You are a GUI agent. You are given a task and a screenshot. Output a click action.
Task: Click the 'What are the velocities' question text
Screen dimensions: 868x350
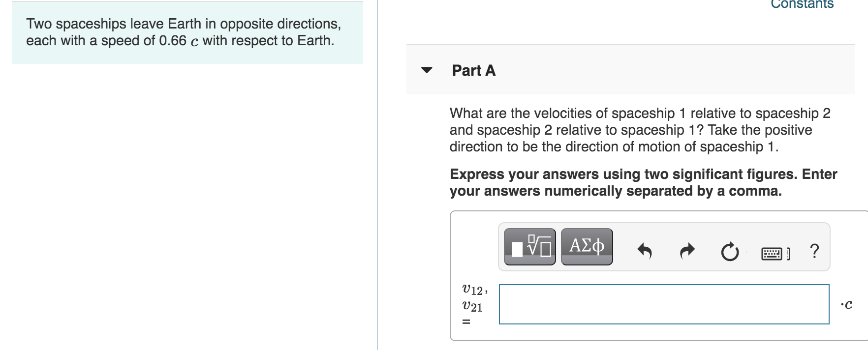coord(639,130)
